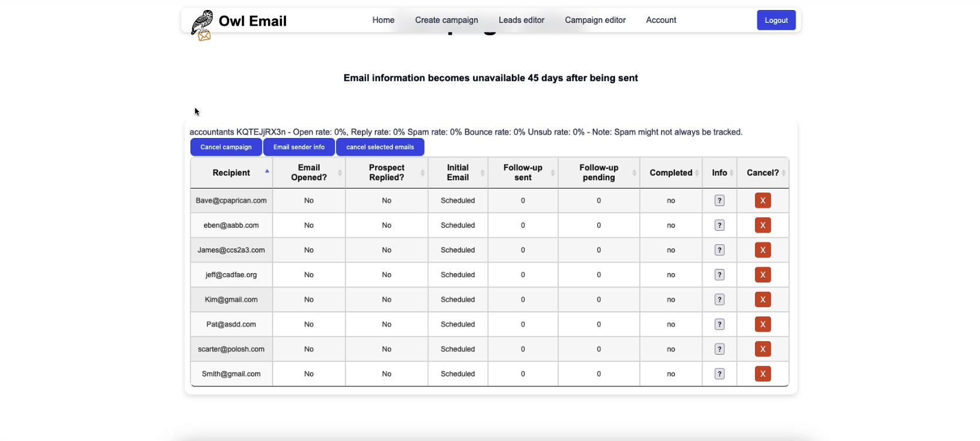Select the Smith@gmail.com recipient cell
Image resolution: width=980 pixels, height=441 pixels.
tap(231, 374)
